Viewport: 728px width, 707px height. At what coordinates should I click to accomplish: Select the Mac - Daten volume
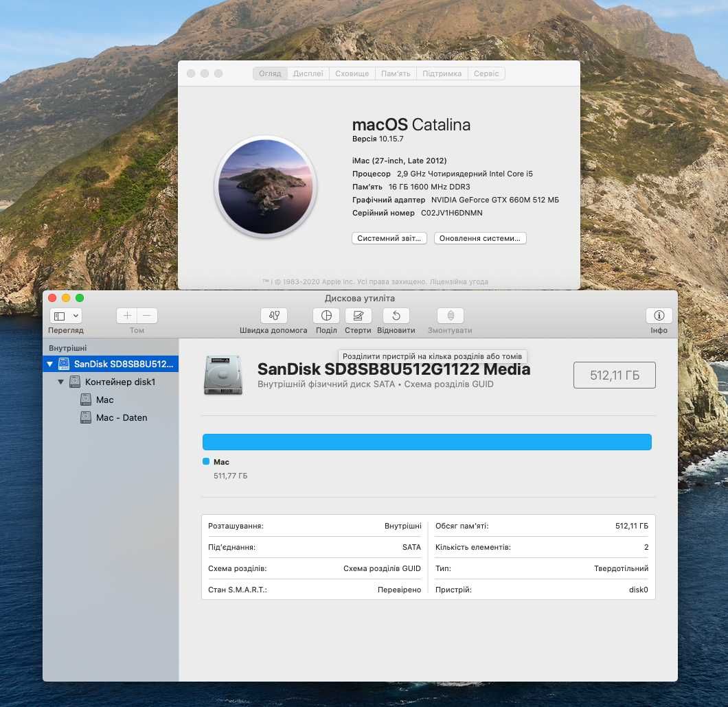pos(122,417)
